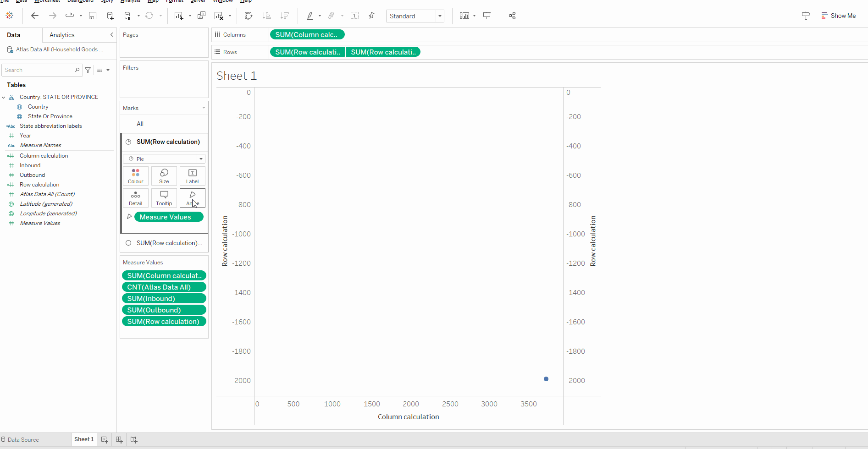Click the Size marks button

point(164,176)
